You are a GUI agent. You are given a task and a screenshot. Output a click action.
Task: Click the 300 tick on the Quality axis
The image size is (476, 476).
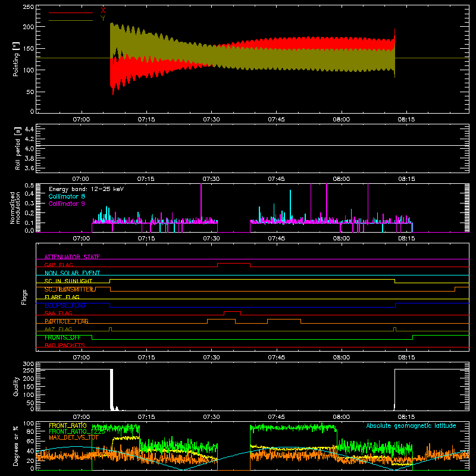point(28,364)
